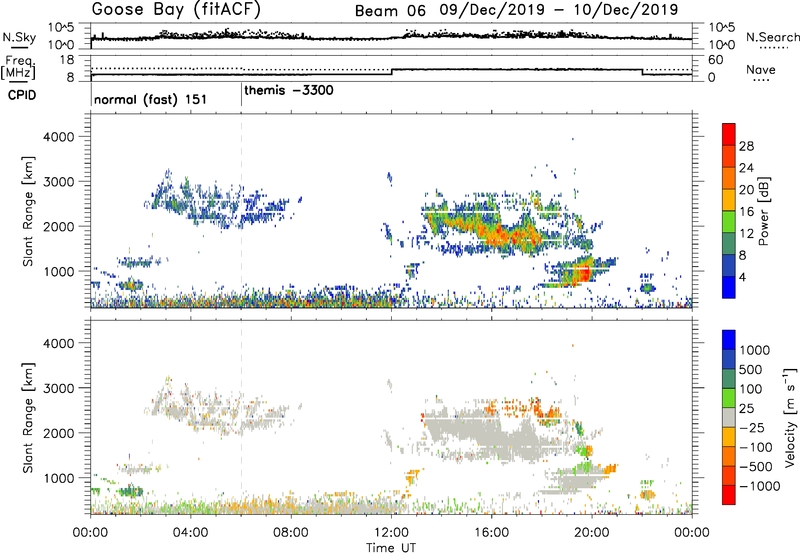Pick the red top segment of power colorbar

729,134
